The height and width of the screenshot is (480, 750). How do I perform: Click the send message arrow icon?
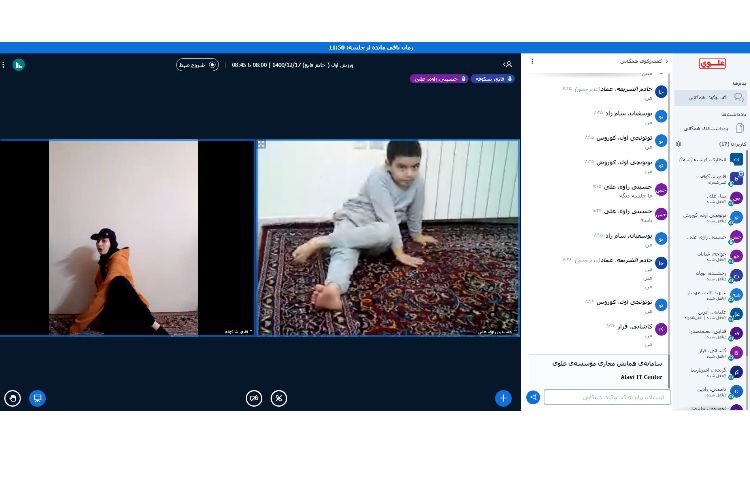534,397
